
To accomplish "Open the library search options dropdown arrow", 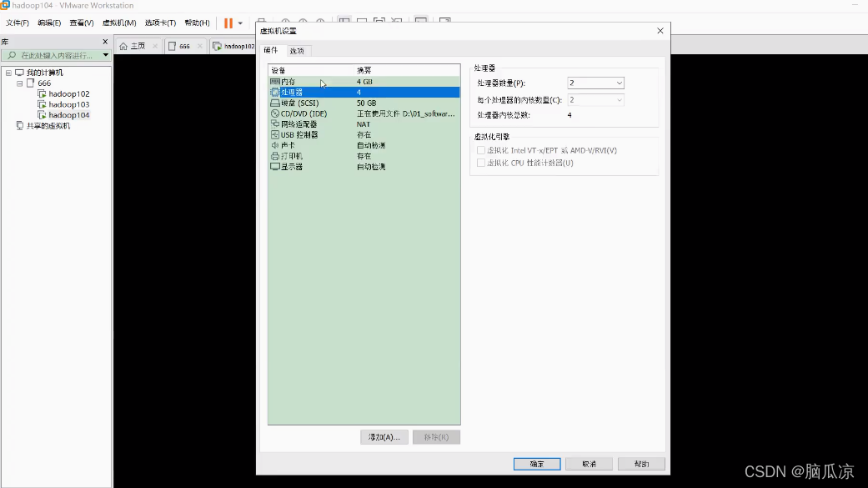I will click(x=105, y=55).
